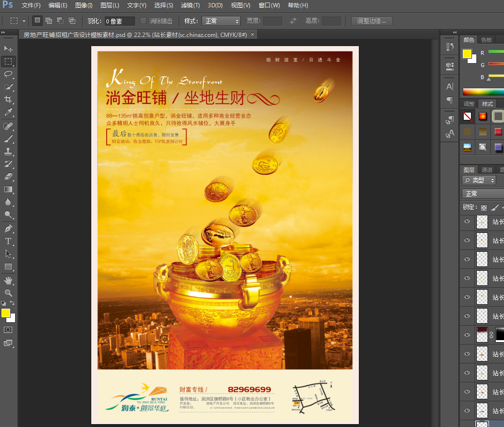Click the yellow foreground color in Color panel
Screen dimensions: 504x427
467,54
